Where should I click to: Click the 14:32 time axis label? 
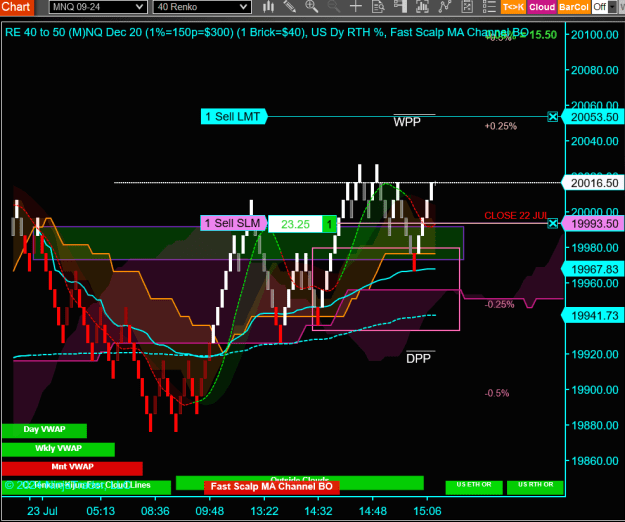click(318, 511)
